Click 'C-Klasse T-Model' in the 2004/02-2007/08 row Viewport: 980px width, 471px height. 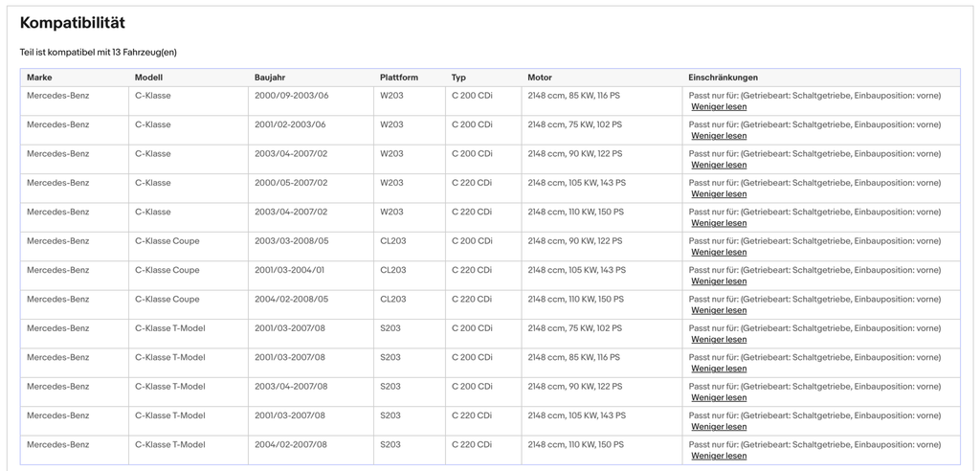tap(170, 445)
